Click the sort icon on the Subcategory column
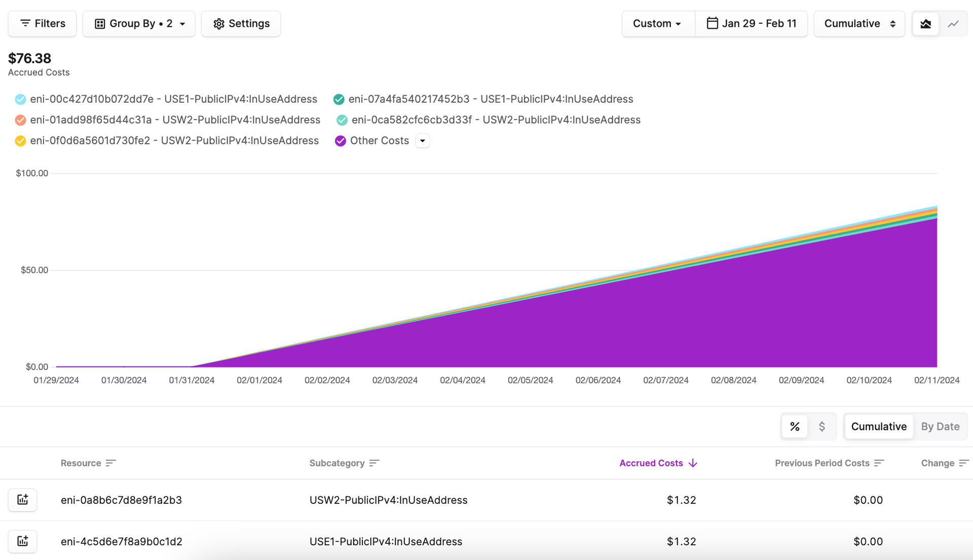Screen dimensions: 973x560 point(375,463)
